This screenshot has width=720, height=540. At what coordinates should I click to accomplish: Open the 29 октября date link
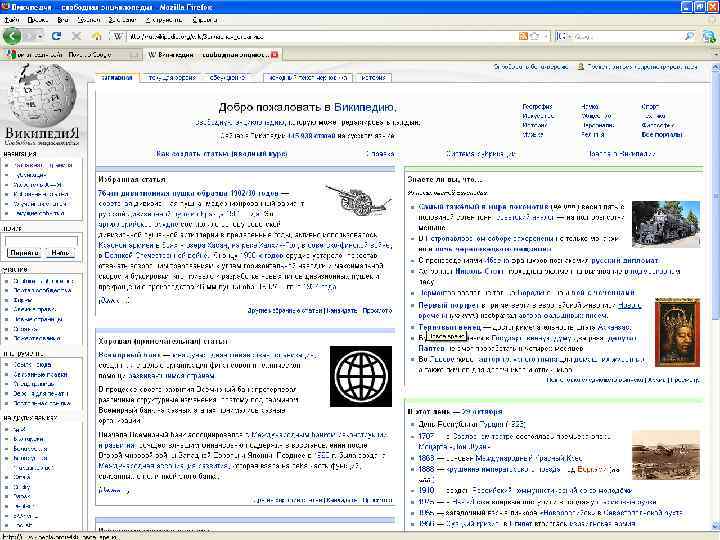[482, 411]
